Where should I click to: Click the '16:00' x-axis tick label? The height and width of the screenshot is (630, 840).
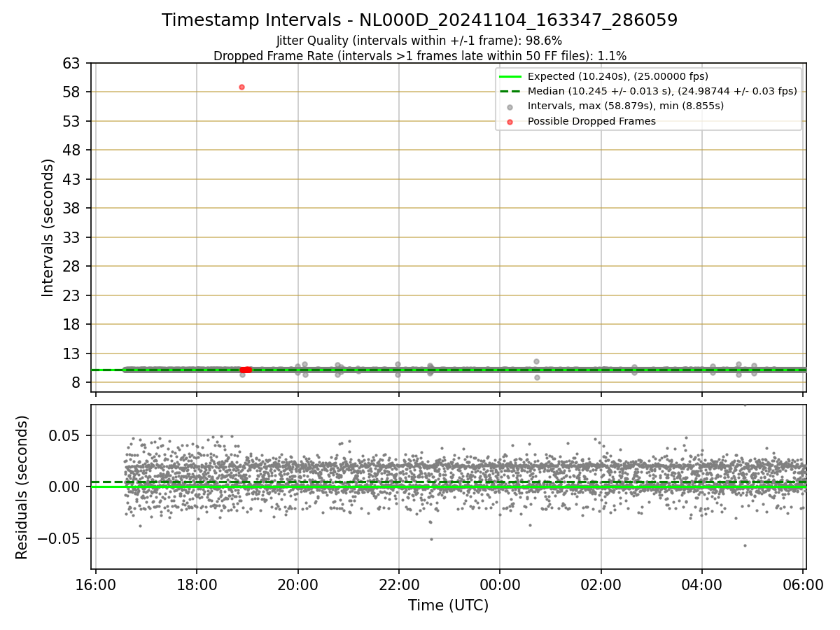coord(96,584)
